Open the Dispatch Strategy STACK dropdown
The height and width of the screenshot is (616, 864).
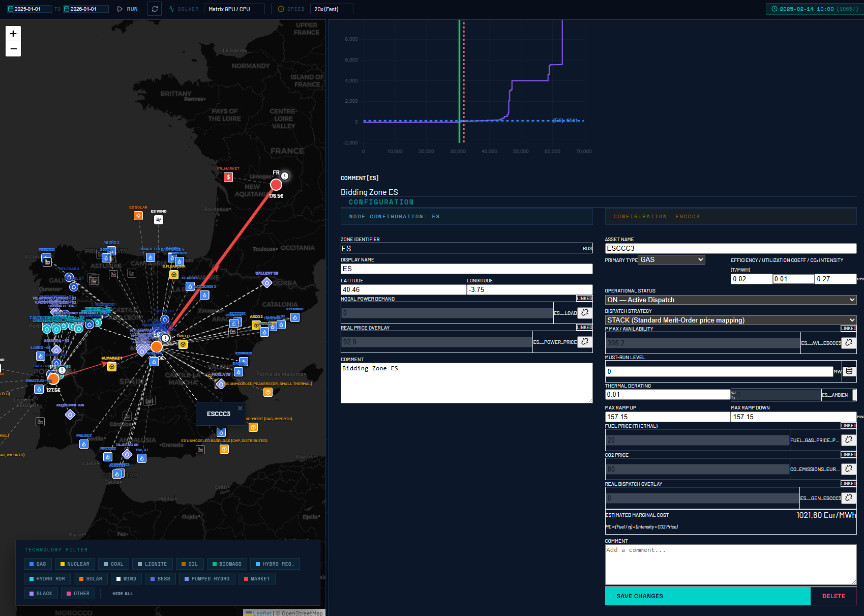731,320
